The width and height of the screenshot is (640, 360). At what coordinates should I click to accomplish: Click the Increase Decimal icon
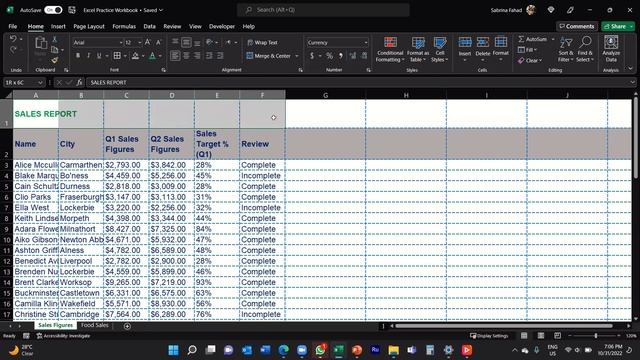tap(353, 56)
